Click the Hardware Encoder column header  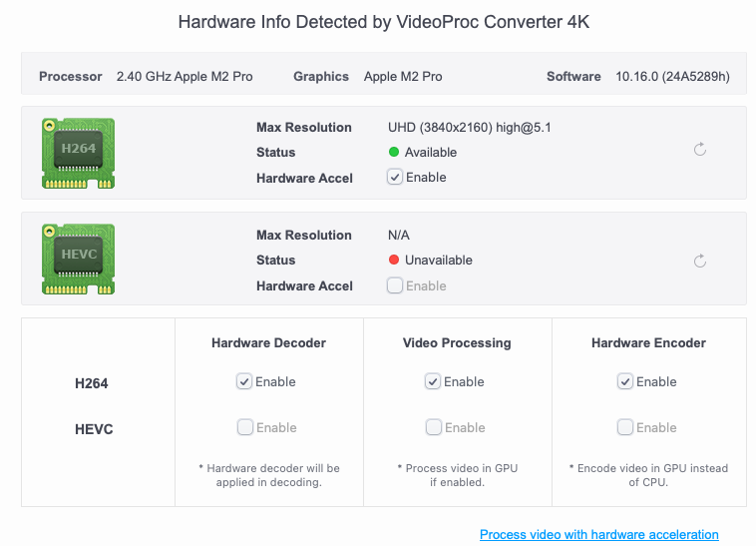point(648,342)
